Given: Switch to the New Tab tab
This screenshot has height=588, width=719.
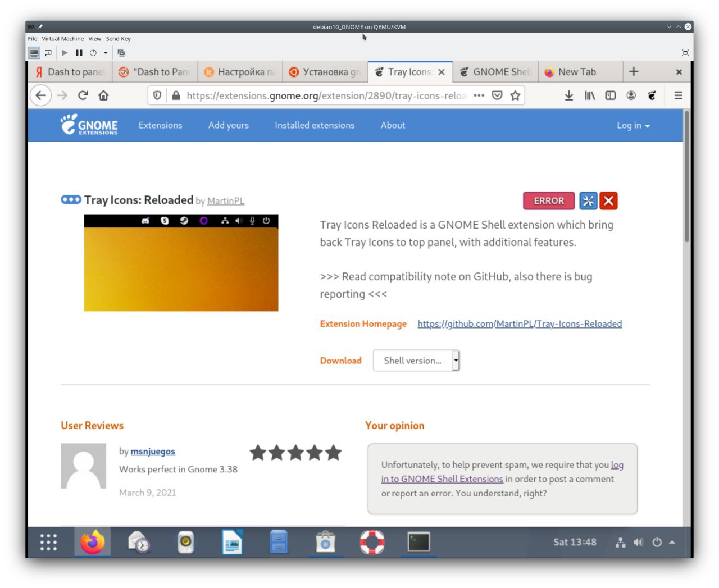Looking at the screenshot, I should (x=580, y=72).
